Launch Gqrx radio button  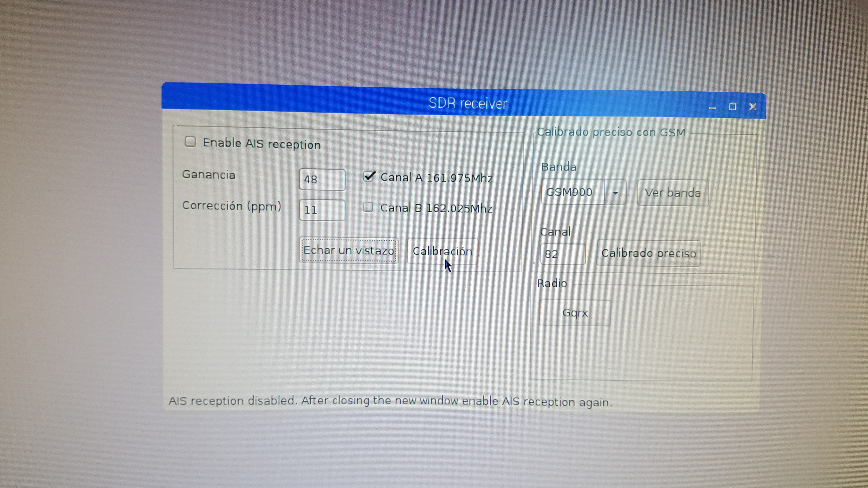pos(575,313)
